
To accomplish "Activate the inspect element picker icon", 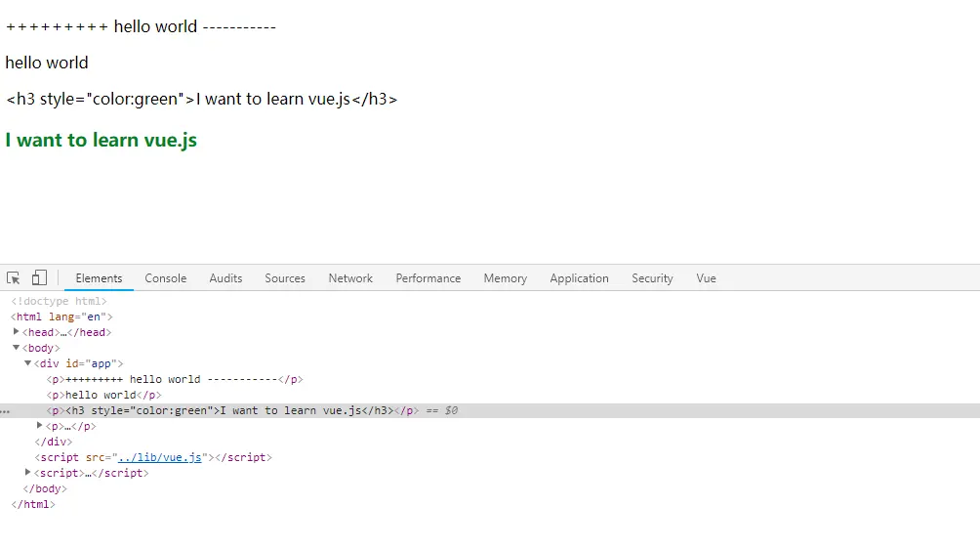I will click(x=13, y=278).
